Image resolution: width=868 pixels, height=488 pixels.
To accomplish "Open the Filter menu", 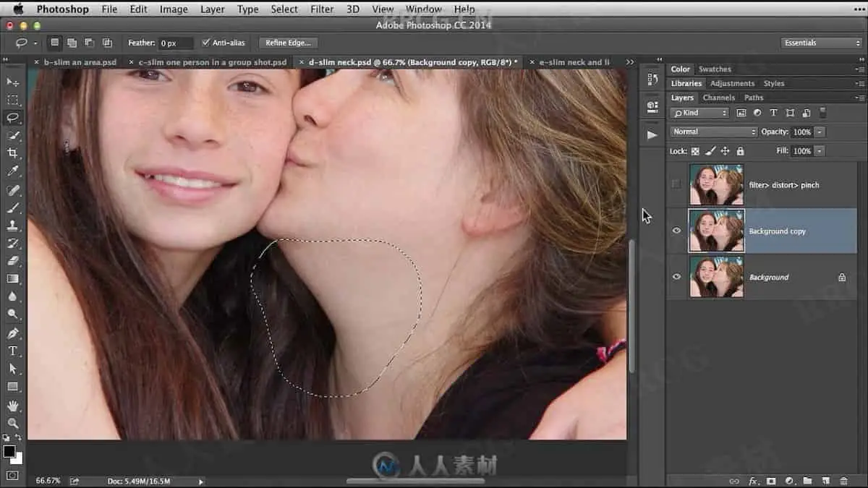I will point(322,9).
